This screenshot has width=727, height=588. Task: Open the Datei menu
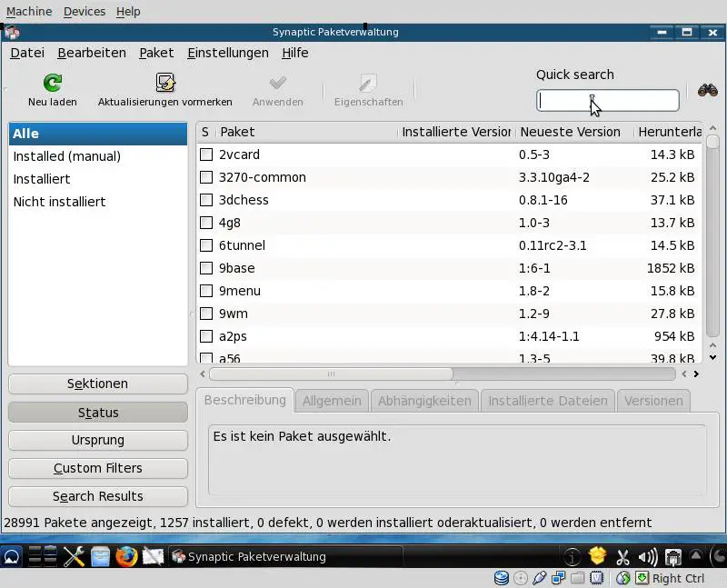pyautogui.click(x=27, y=53)
